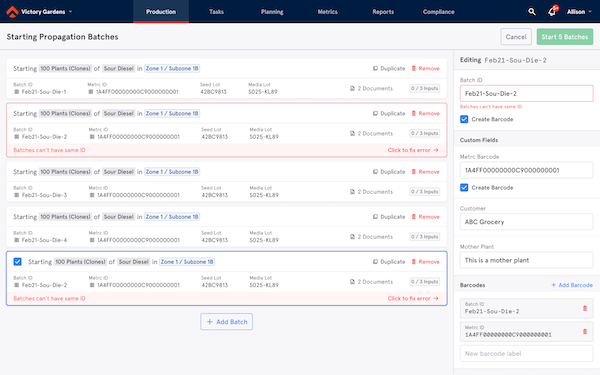This screenshot has width=600, height=375.
Task: Switch to Planning tab
Action: pyautogui.click(x=272, y=12)
